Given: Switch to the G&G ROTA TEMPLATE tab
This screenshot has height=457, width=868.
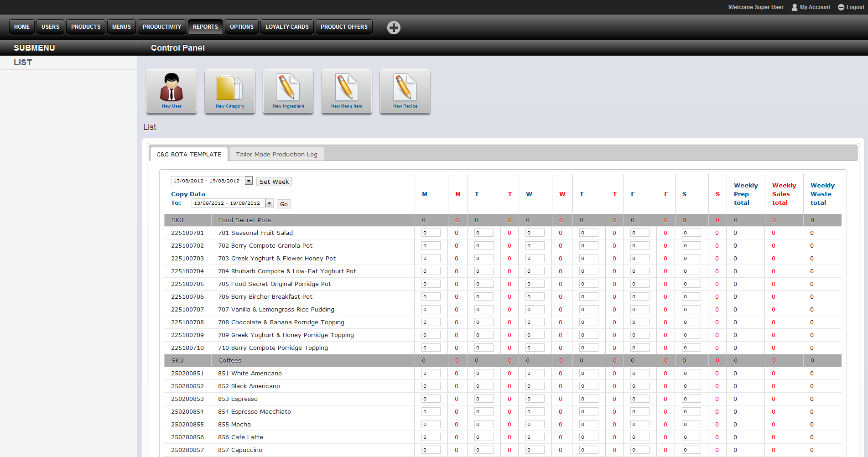Looking at the screenshot, I should pos(189,154).
